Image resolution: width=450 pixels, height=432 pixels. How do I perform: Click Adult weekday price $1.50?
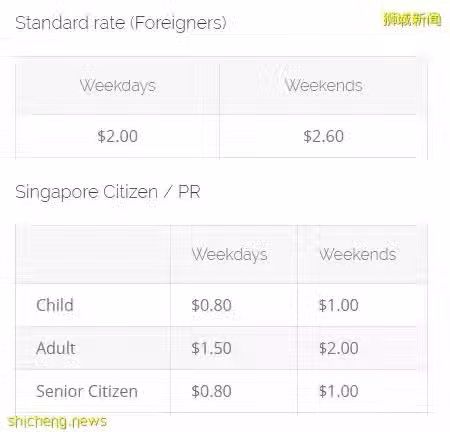coord(211,348)
